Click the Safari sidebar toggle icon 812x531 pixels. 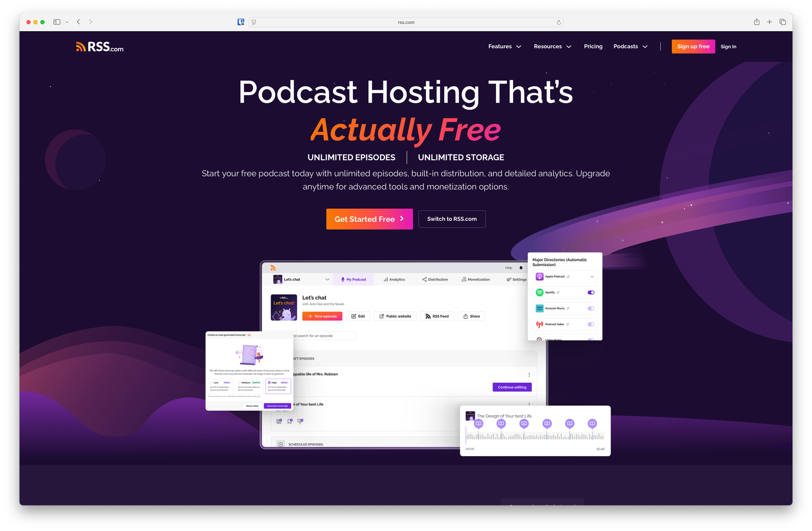[x=57, y=22]
